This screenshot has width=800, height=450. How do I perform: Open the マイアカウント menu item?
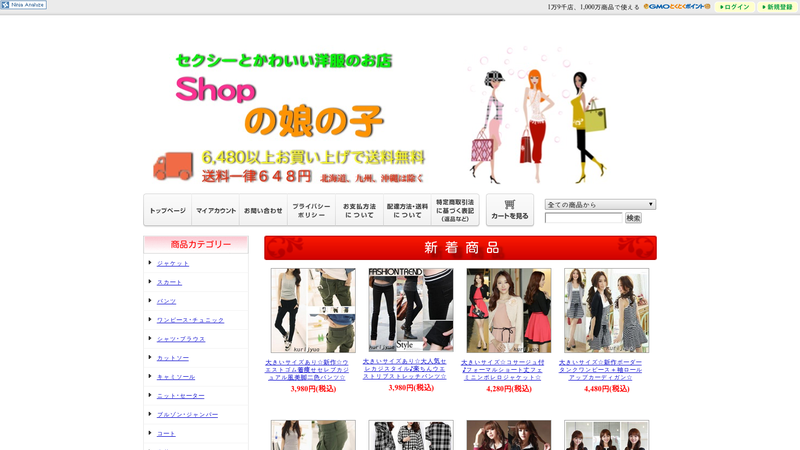[x=215, y=210]
